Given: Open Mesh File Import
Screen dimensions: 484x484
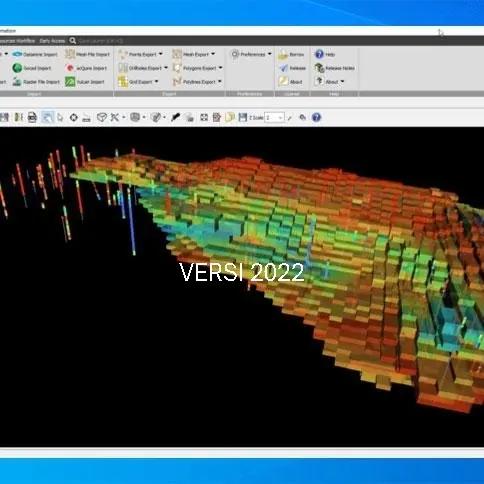Looking at the screenshot, I should click(x=87, y=54).
